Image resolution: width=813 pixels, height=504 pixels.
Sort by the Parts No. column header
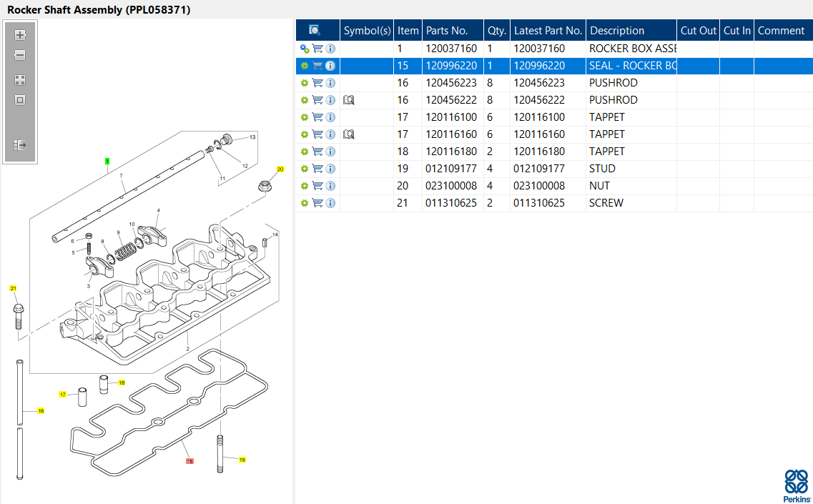447,31
